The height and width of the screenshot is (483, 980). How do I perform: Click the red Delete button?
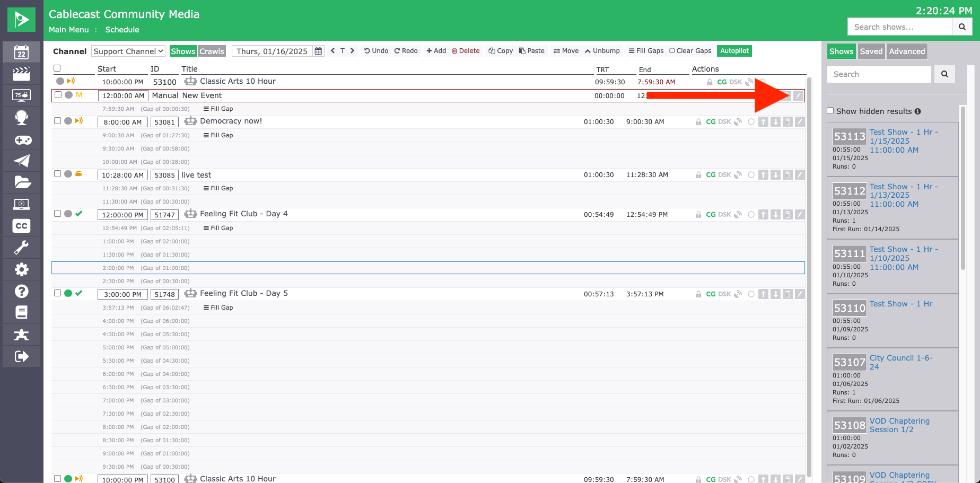[466, 51]
